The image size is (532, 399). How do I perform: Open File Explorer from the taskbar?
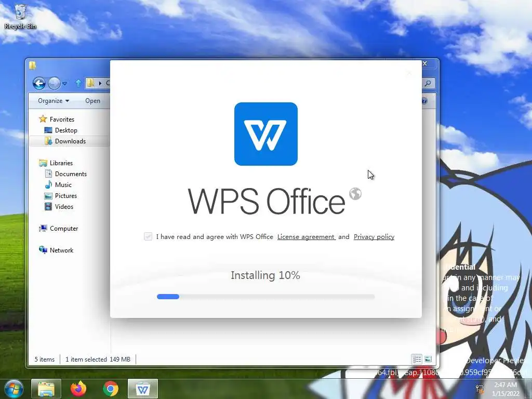point(46,389)
